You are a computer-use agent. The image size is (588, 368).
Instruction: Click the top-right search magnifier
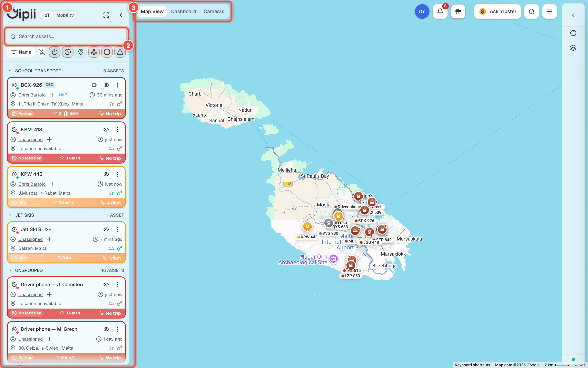pyautogui.click(x=532, y=11)
